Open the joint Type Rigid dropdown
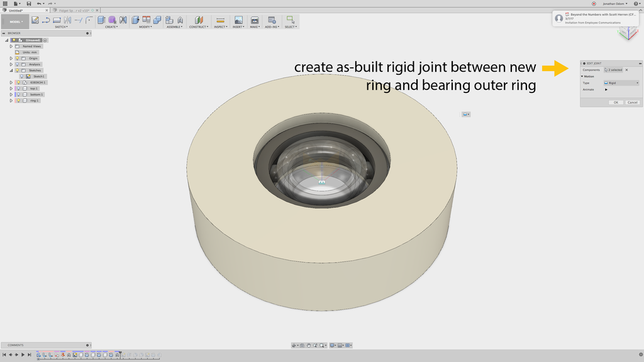Image resolution: width=644 pixels, height=362 pixels. pos(621,83)
